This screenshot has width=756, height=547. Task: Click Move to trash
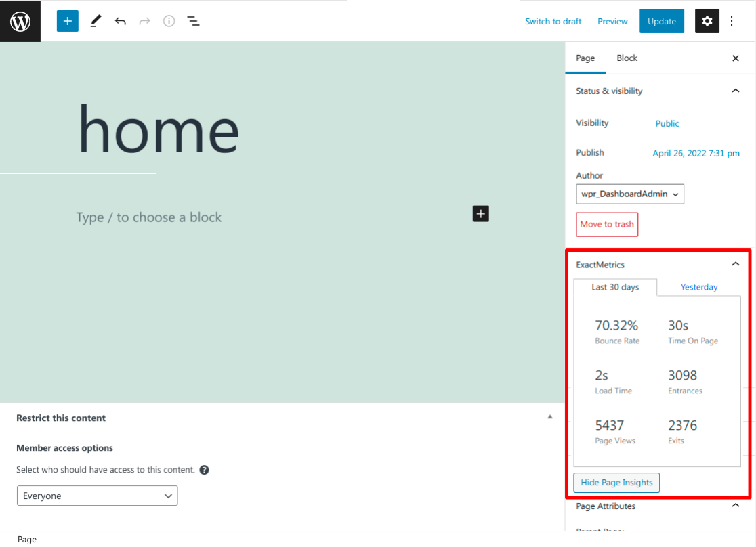click(x=607, y=225)
